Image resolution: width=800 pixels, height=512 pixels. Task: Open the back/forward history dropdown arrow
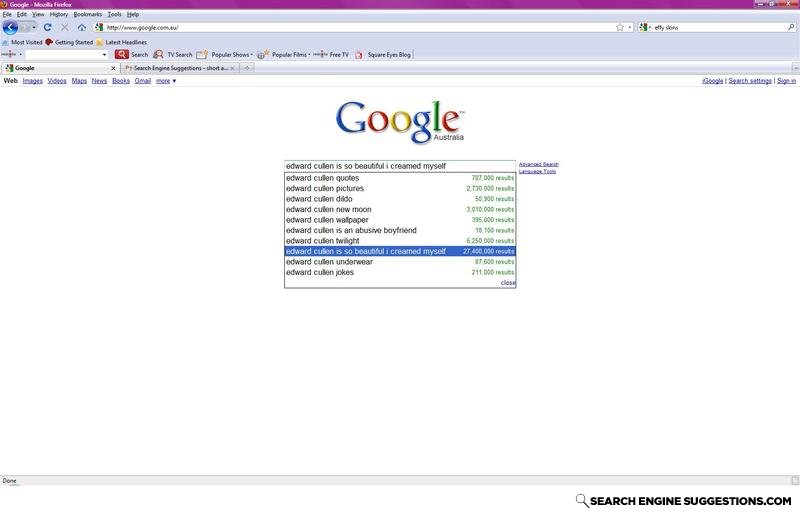tap(34, 28)
